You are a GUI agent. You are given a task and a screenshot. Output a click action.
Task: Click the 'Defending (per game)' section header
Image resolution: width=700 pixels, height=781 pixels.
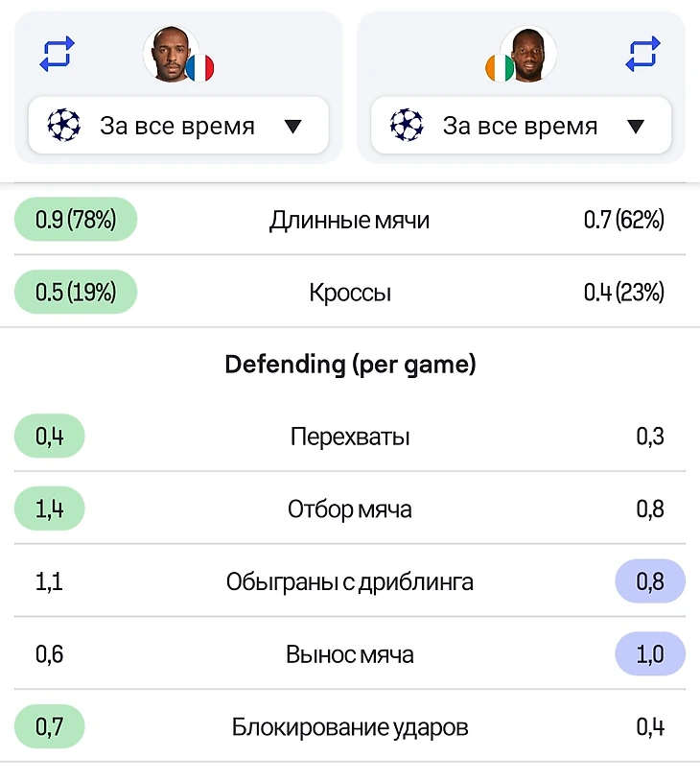pos(350,364)
